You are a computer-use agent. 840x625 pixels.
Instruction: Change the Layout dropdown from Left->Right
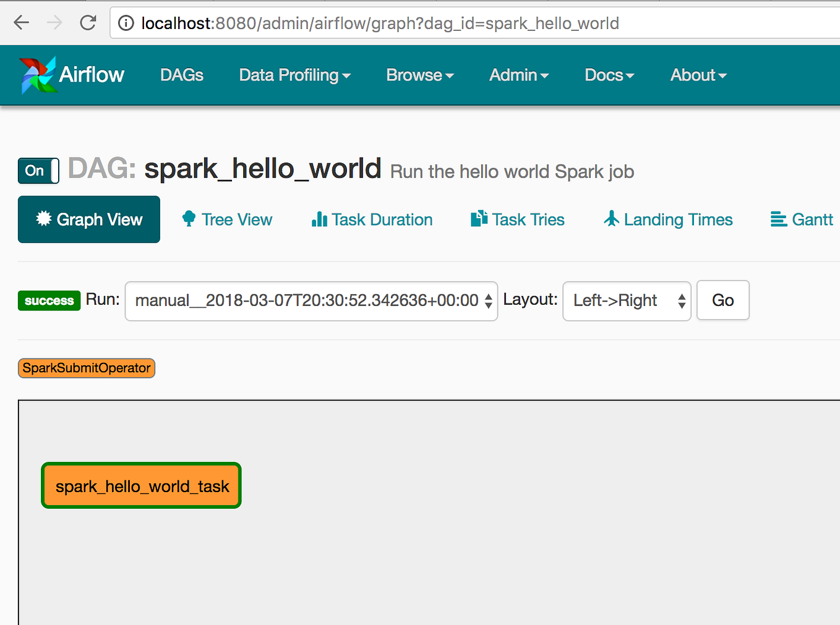click(x=627, y=301)
